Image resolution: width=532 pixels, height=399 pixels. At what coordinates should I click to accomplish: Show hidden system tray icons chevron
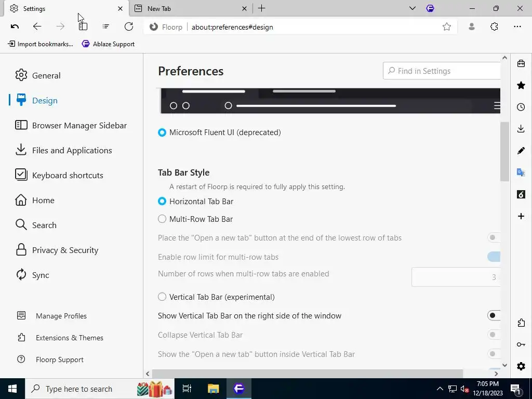440,389
